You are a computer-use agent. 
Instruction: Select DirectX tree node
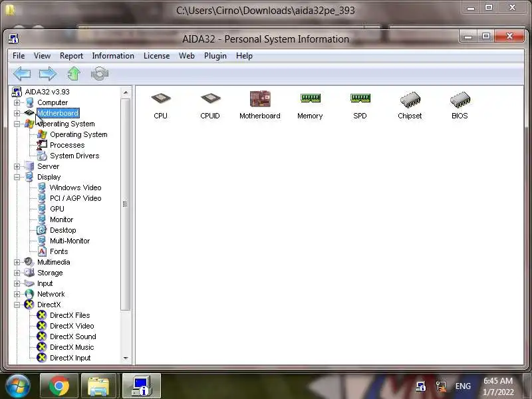(x=49, y=305)
